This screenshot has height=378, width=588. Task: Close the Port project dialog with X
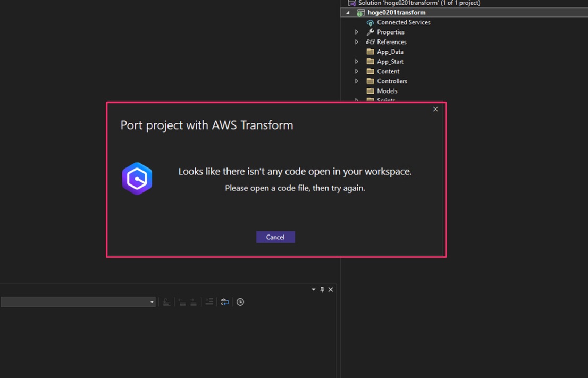pos(435,109)
